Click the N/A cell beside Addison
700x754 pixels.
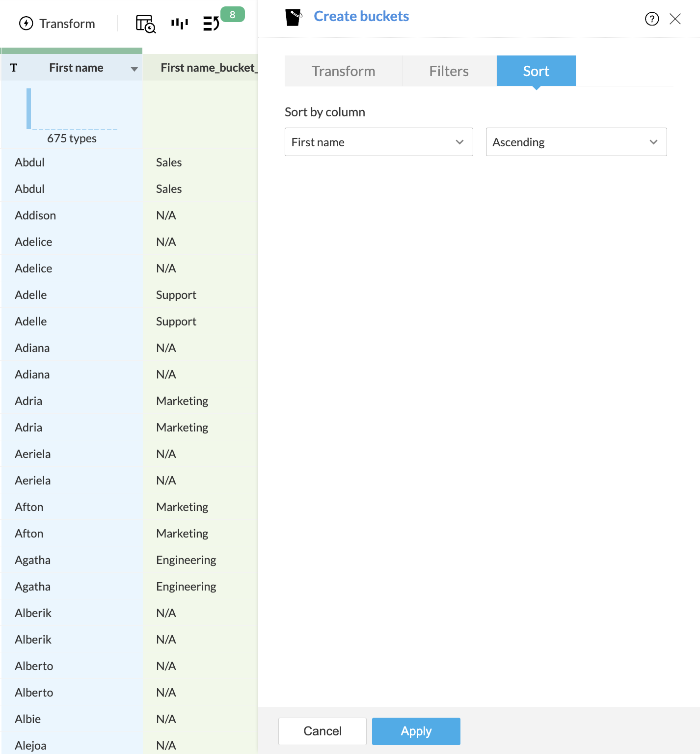click(x=200, y=215)
